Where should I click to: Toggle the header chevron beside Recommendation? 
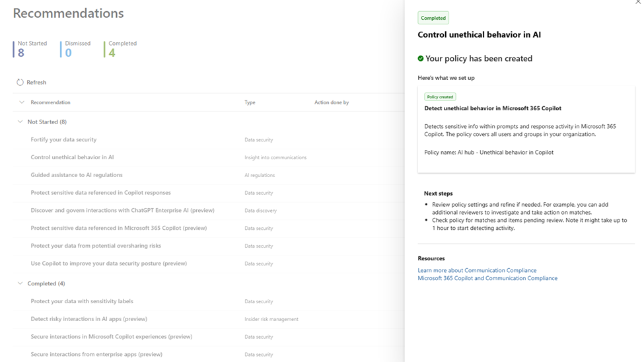[x=22, y=102]
